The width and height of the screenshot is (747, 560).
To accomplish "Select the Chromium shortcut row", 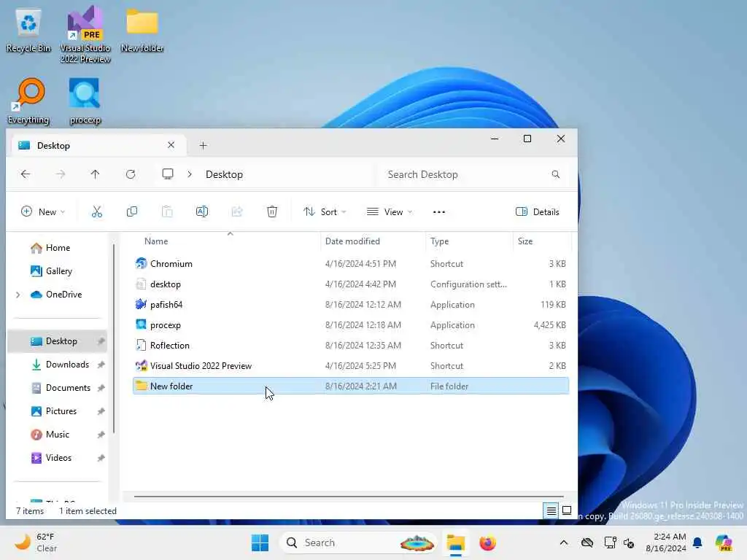I will (x=351, y=264).
